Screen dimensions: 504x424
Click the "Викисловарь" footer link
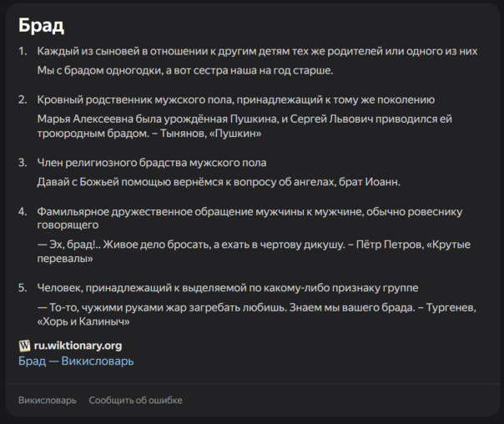(x=47, y=401)
